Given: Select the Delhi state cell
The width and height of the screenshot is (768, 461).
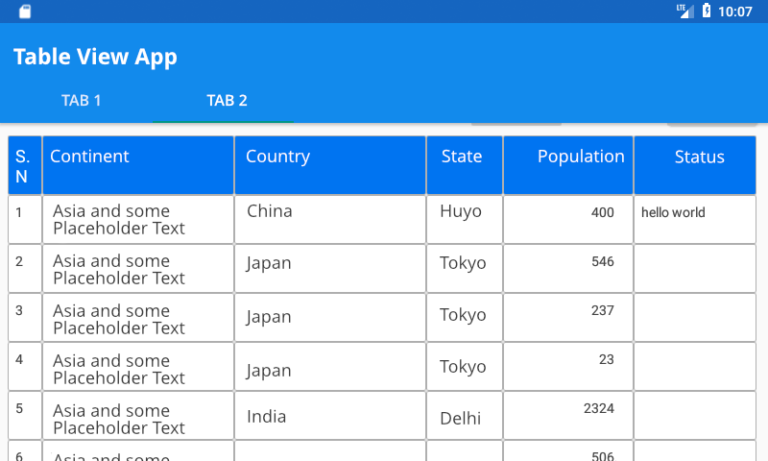Looking at the screenshot, I should [460, 418].
